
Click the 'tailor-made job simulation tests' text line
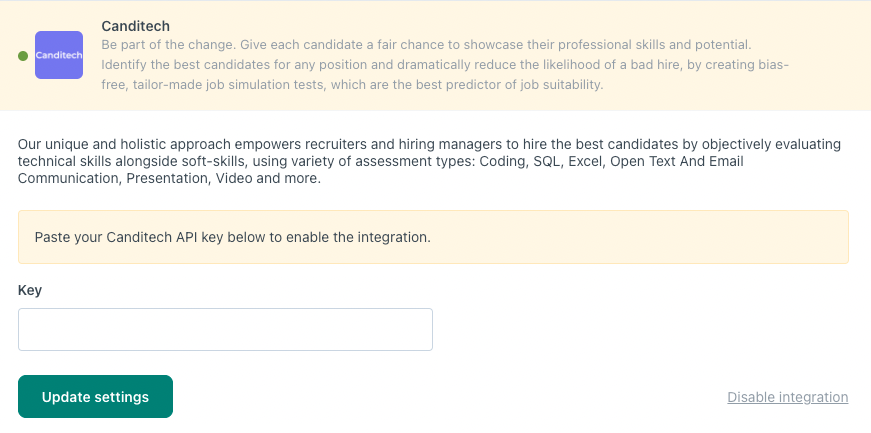352,84
